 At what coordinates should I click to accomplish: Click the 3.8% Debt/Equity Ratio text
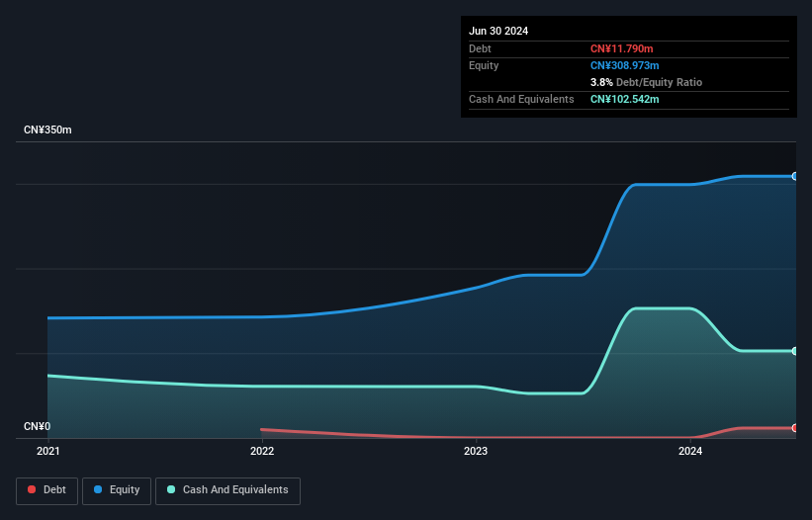coord(646,82)
